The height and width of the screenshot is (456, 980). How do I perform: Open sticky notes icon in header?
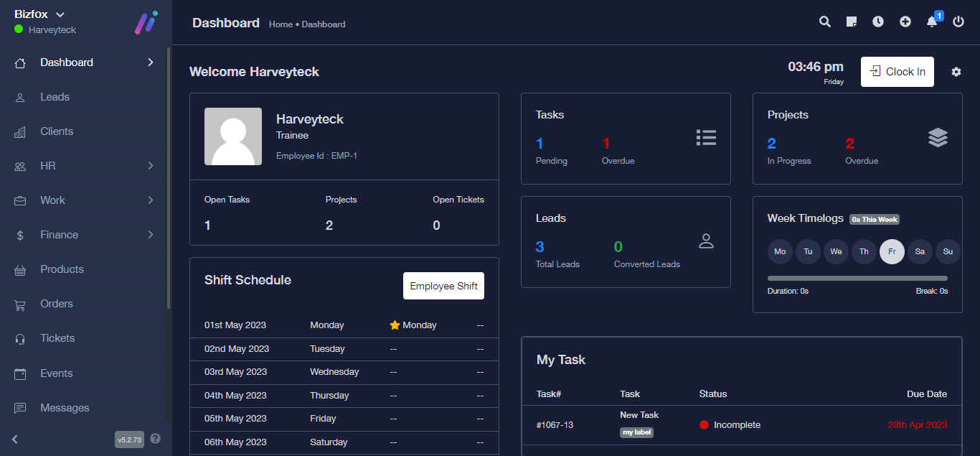[x=852, y=22]
